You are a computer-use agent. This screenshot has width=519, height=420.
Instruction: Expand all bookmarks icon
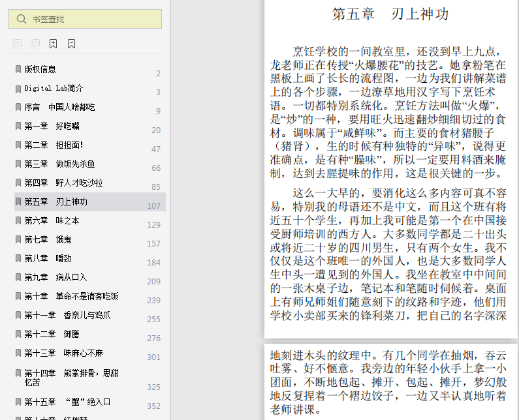coord(17,43)
